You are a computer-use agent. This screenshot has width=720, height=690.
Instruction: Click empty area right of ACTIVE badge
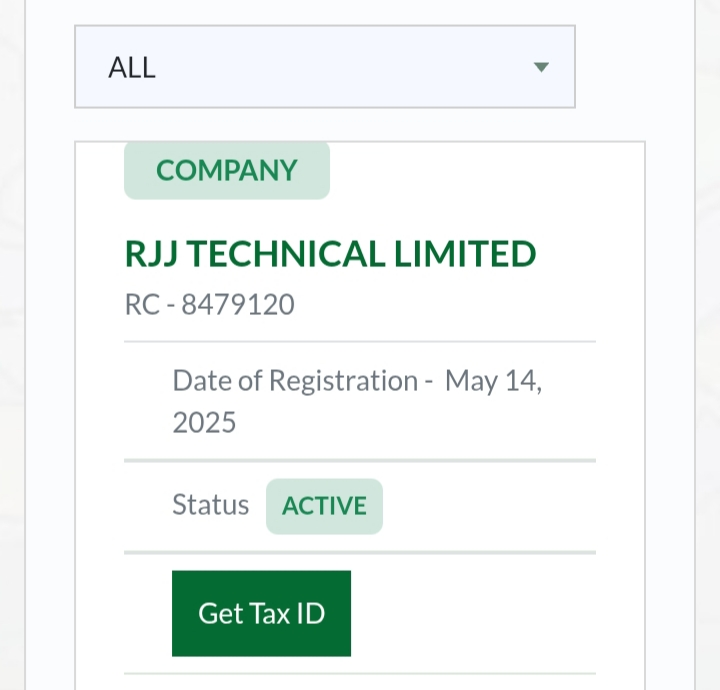489,506
